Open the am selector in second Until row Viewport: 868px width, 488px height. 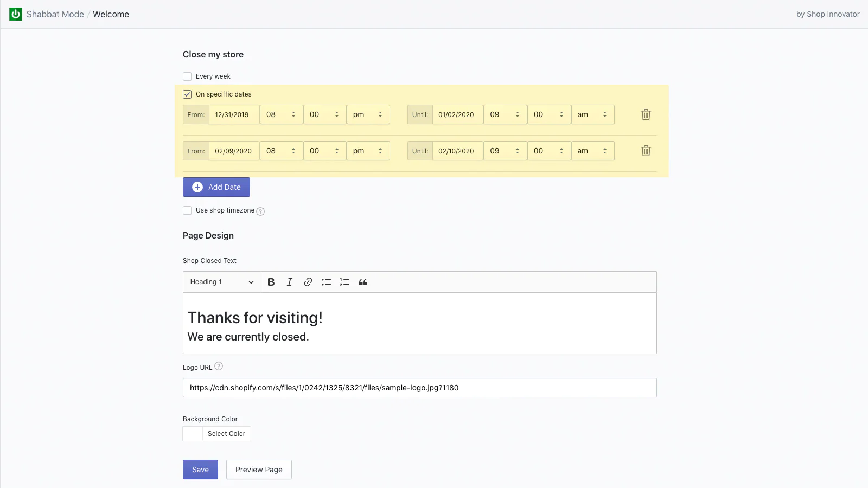592,151
